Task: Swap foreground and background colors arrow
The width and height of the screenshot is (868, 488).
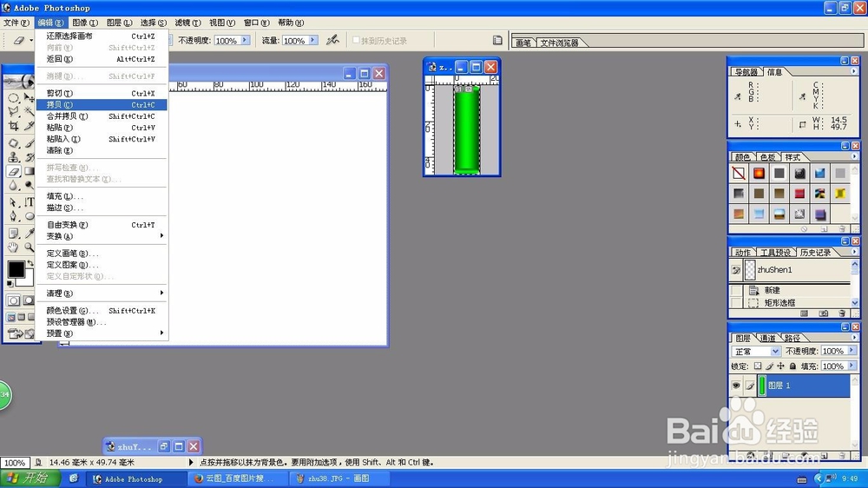Action: point(30,262)
